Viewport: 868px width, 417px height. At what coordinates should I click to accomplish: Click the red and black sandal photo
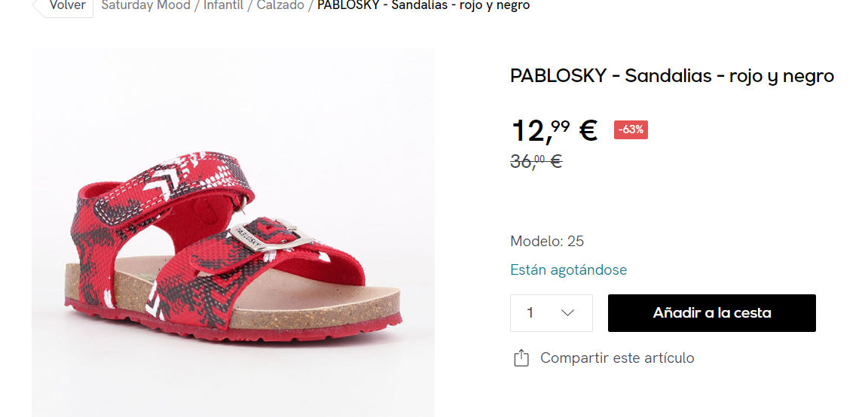click(233, 233)
